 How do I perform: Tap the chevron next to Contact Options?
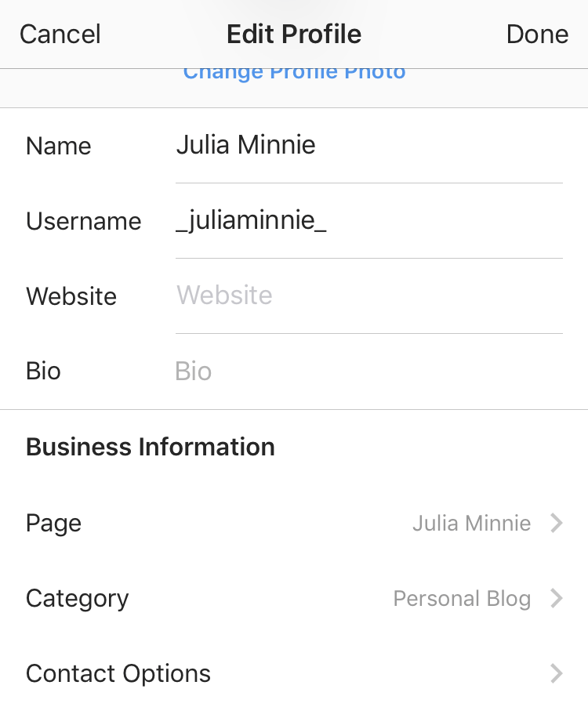coord(556,673)
